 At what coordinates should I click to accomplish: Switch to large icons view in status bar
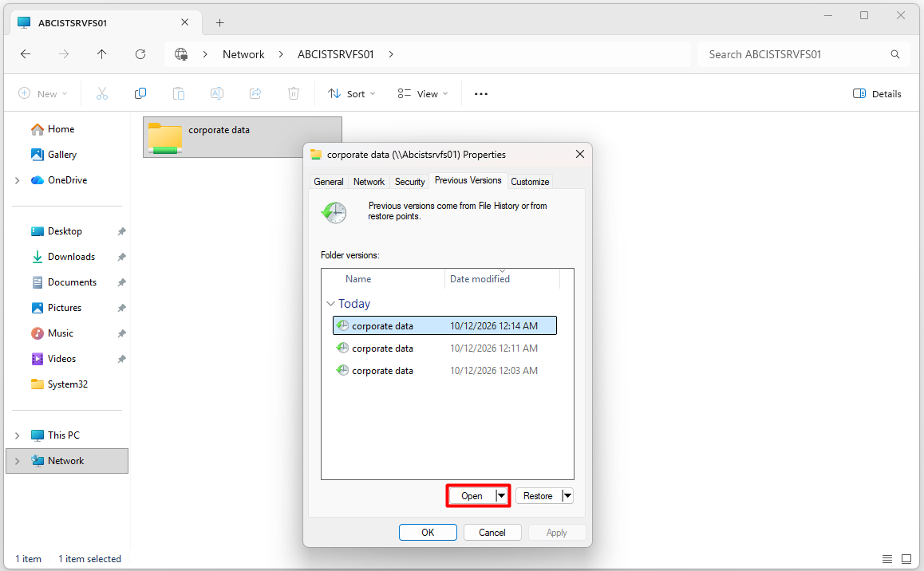tap(906, 558)
